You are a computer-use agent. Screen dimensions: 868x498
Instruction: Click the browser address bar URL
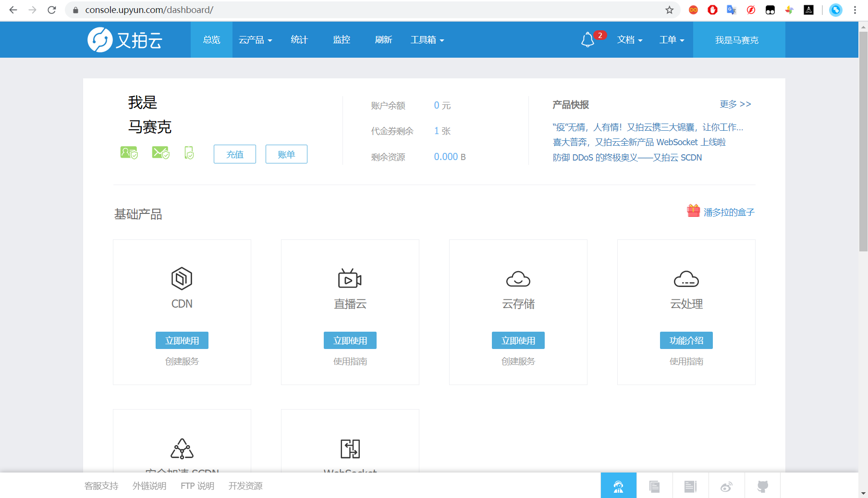click(x=149, y=10)
